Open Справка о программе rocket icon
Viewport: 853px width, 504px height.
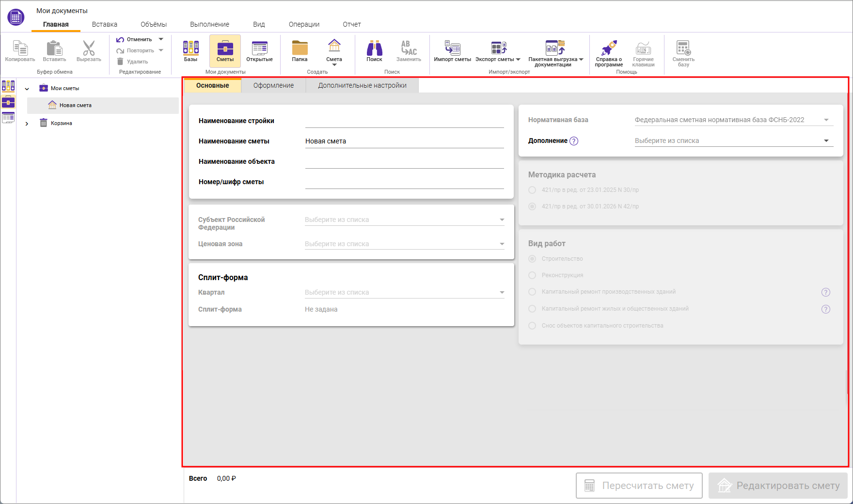pos(609,47)
